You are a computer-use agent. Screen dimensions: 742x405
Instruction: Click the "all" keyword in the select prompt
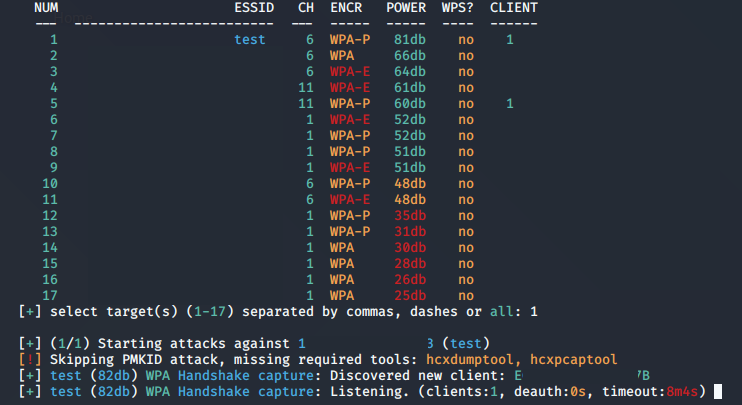(x=510, y=312)
